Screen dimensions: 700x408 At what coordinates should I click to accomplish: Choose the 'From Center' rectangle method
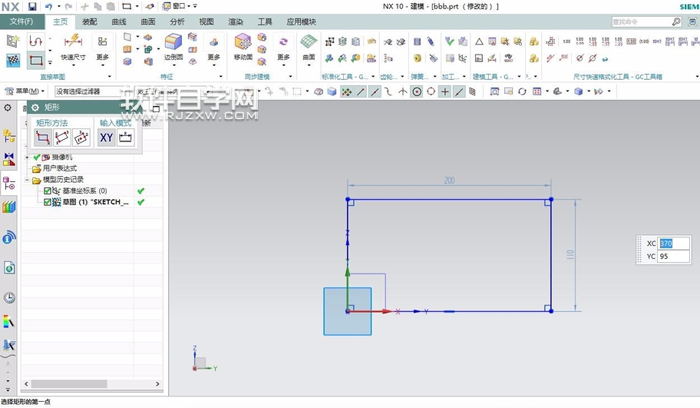click(x=81, y=137)
